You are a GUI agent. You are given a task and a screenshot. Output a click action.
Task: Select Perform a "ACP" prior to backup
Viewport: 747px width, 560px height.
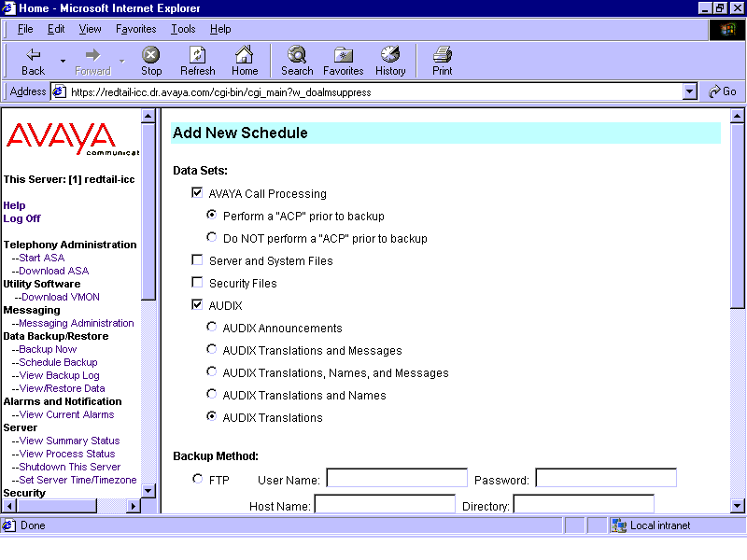[212, 215]
